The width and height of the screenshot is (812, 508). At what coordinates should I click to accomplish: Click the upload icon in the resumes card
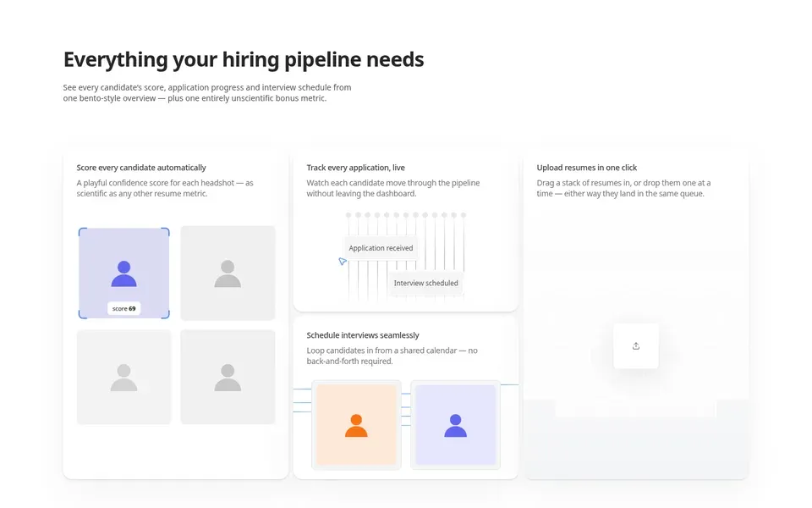point(636,345)
